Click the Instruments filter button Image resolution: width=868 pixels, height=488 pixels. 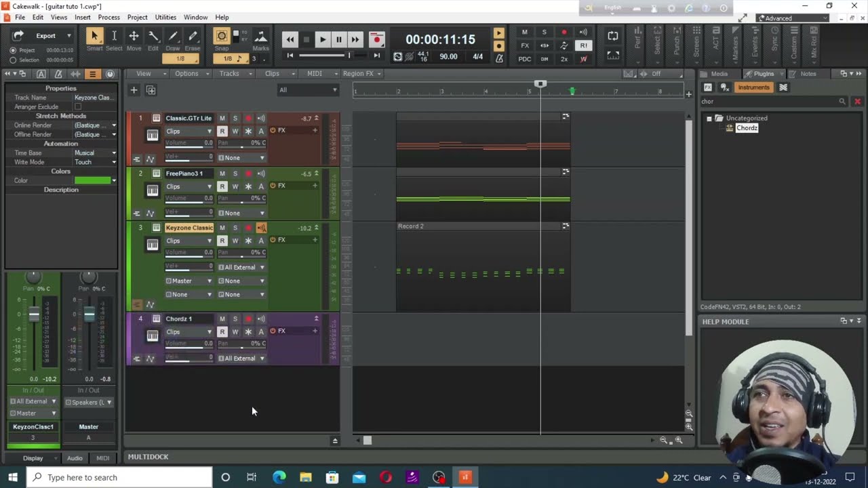[753, 87]
